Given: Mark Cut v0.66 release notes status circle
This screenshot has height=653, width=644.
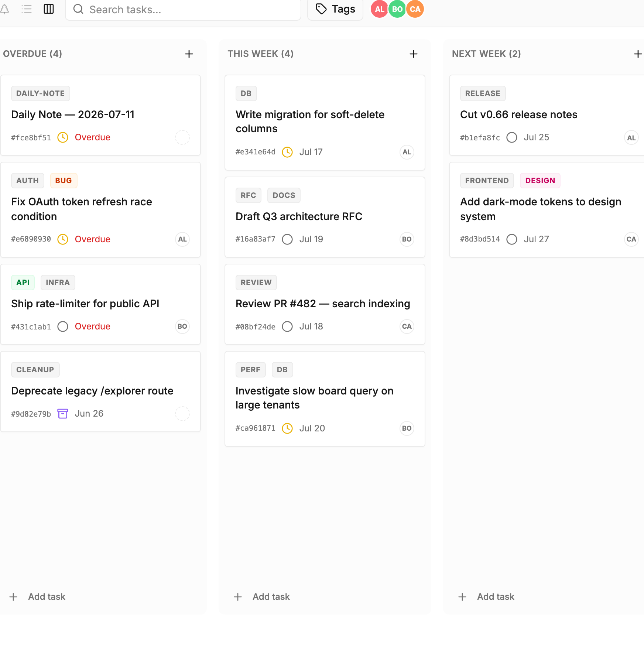Looking at the screenshot, I should click(x=512, y=137).
